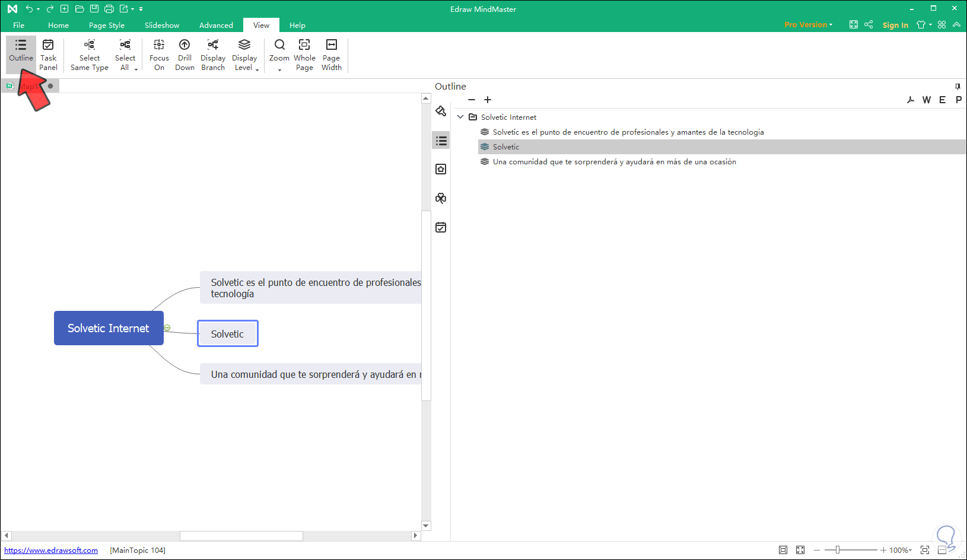Image resolution: width=967 pixels, height=560 pixels.
Task: Switch to the Advanced tab
Action: coord(216,25)
